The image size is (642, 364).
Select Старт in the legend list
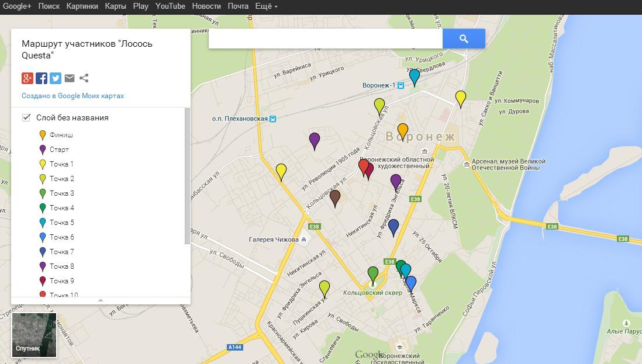pyautogui.click(x=59, y=150)
